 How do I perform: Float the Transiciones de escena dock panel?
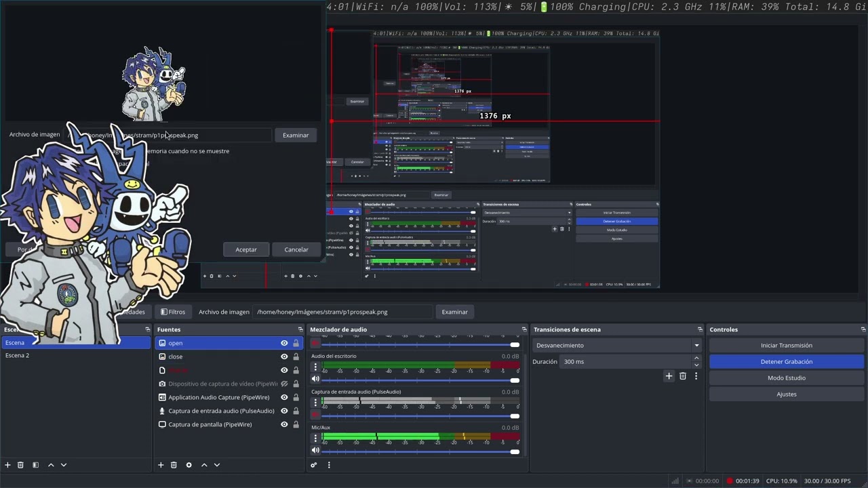(700, 329)
